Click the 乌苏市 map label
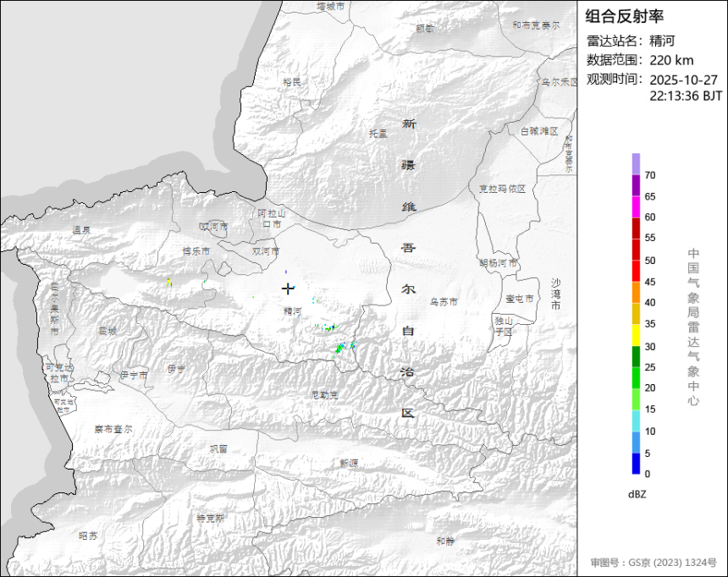The image size is (728, 577). [444, 302]
